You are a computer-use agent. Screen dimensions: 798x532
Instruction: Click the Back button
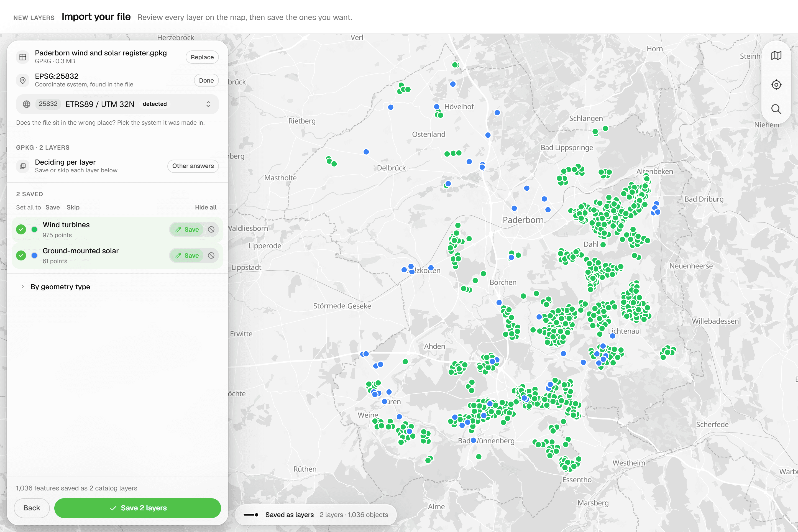tap(32, 508)
